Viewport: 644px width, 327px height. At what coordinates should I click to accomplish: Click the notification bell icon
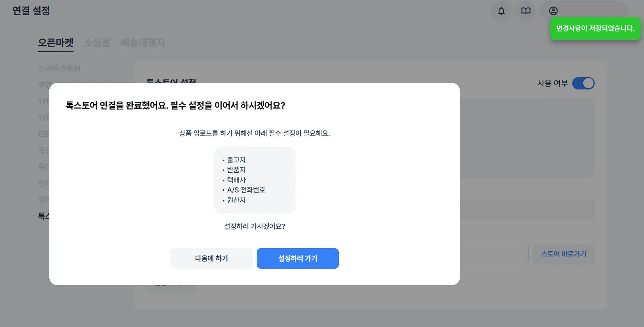[501, 11]
